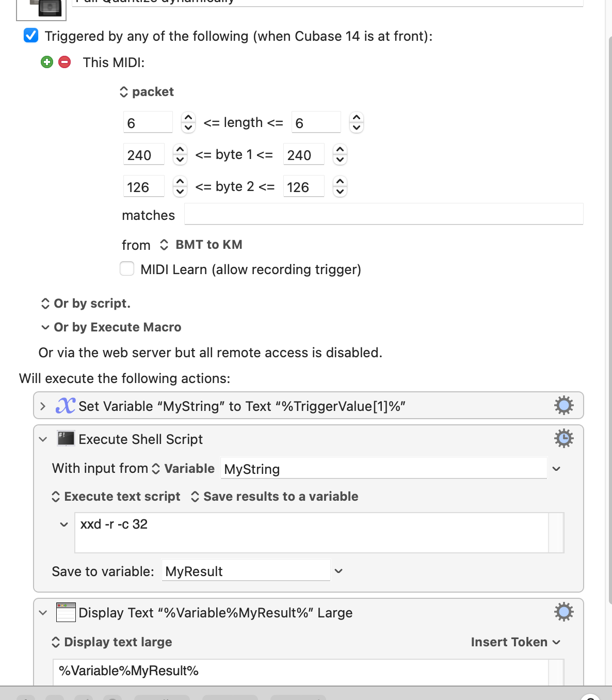Open the packet MIDI type popup
Image resolution: width=612 pixels, height=700 pixels.
(x=147, y=92)
